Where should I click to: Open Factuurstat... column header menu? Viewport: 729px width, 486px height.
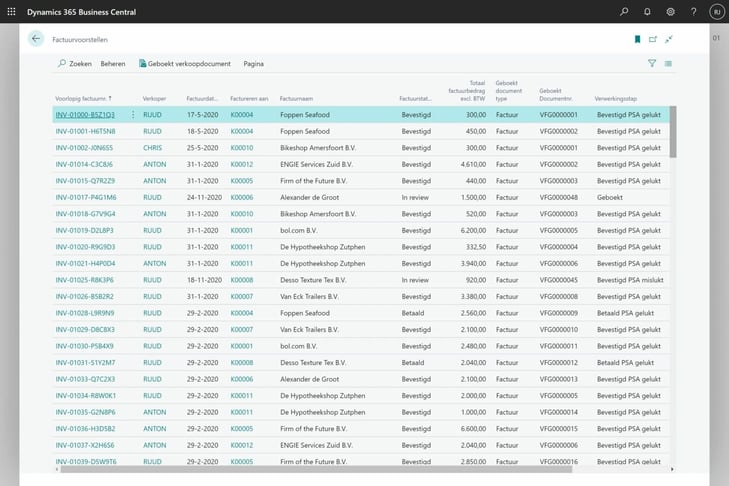[x=415, y=99]
